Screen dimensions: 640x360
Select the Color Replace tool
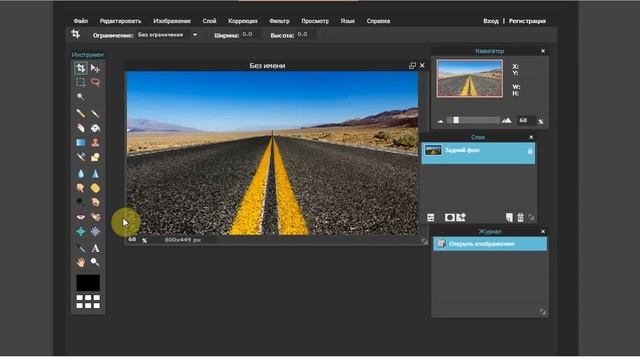(81, 157)
